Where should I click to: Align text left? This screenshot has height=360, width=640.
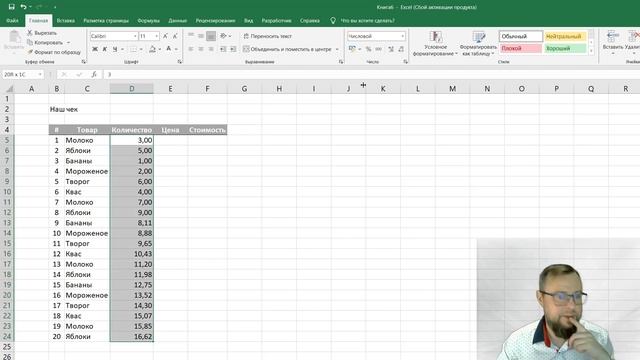click(x=191, y=49)
